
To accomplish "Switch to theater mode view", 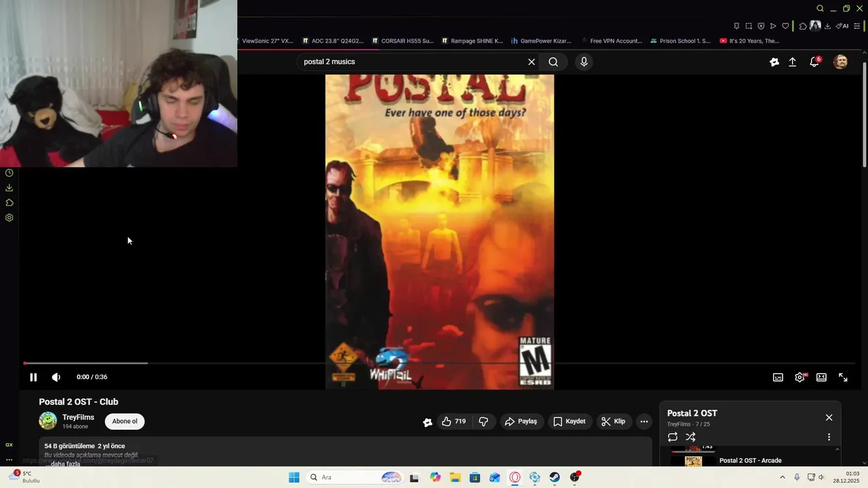I will tap(821, 378).
